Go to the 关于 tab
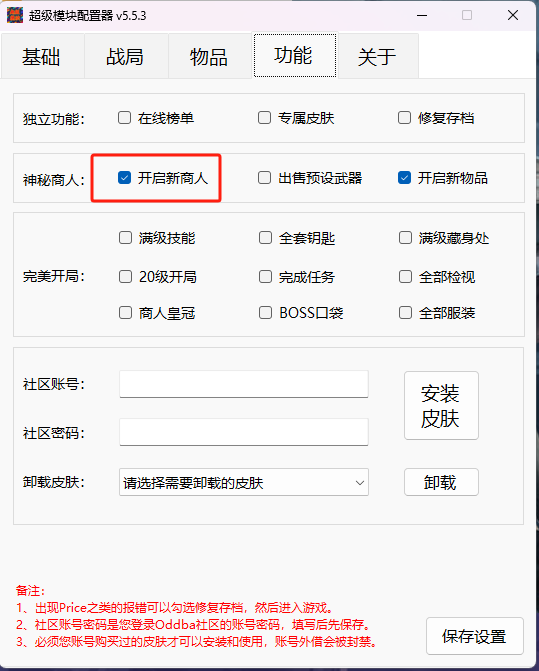Image resolution: width=539 pixels, height=671 pixels. (x=378, y=56)
